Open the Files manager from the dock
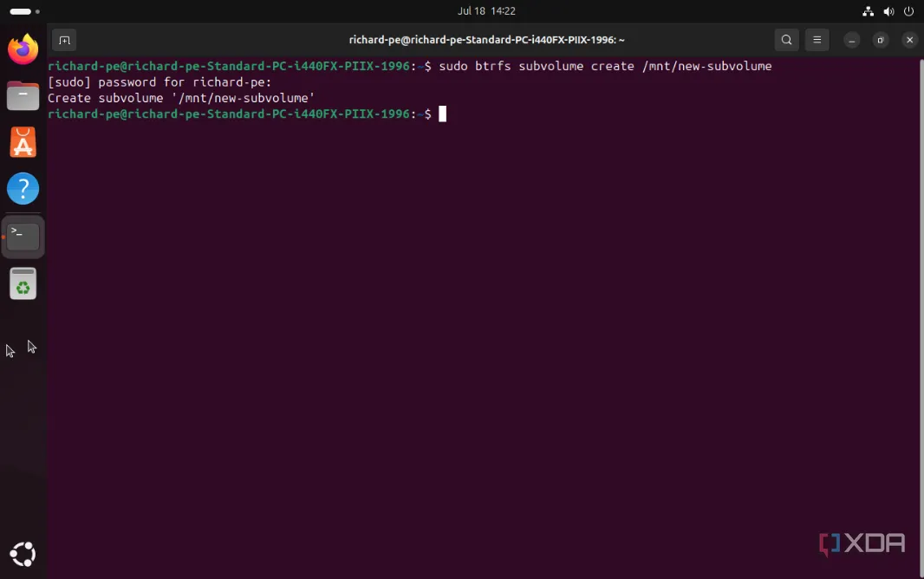 click(23, 95)
